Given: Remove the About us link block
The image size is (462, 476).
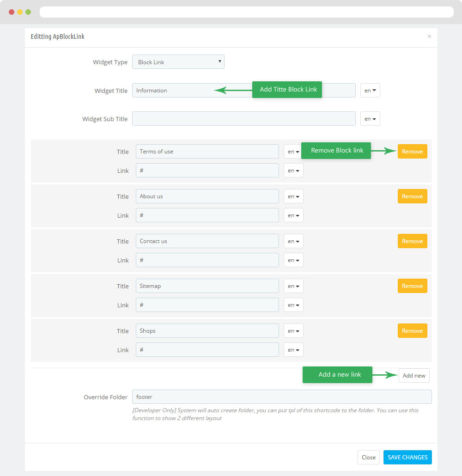Looking at the screenshot, I should click(412, 196).
